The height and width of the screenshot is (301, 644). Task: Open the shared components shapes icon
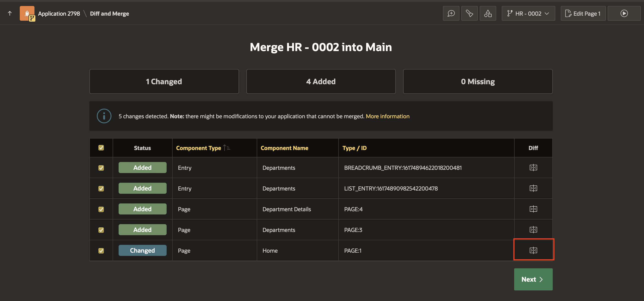(x=487, y=14)
